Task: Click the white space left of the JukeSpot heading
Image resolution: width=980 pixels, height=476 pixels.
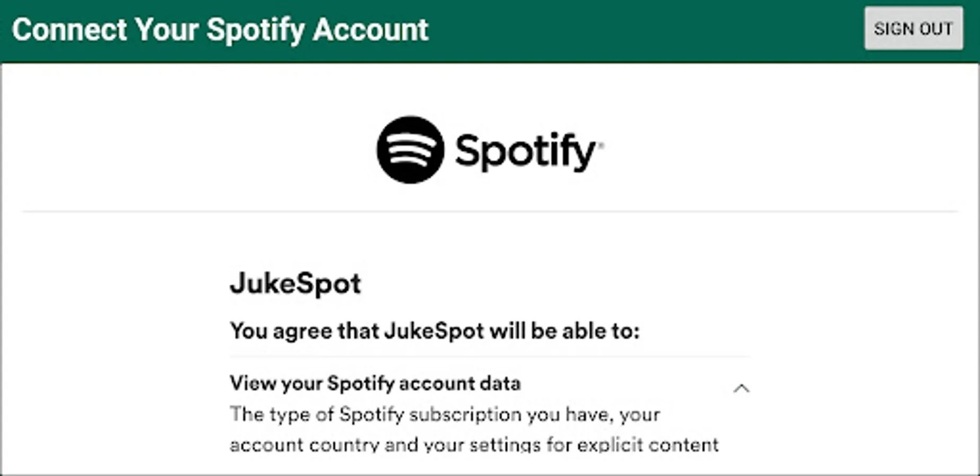Action: tap(116, 283)
